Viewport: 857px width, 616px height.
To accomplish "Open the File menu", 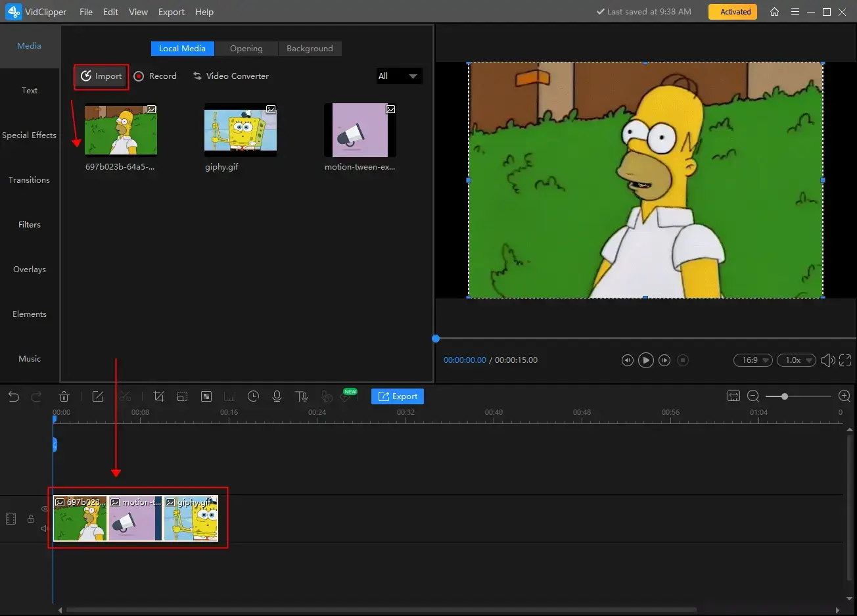I will tap(86, 12).
